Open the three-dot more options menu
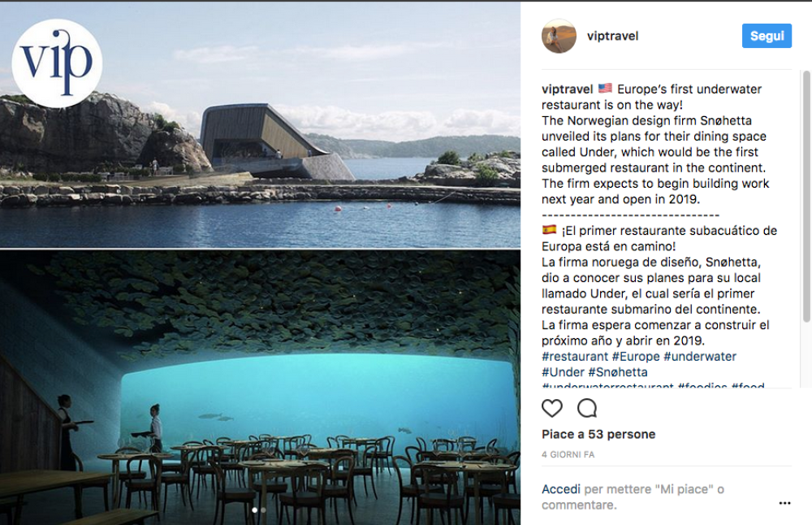The image size is (812, 525). coord(784,503)
